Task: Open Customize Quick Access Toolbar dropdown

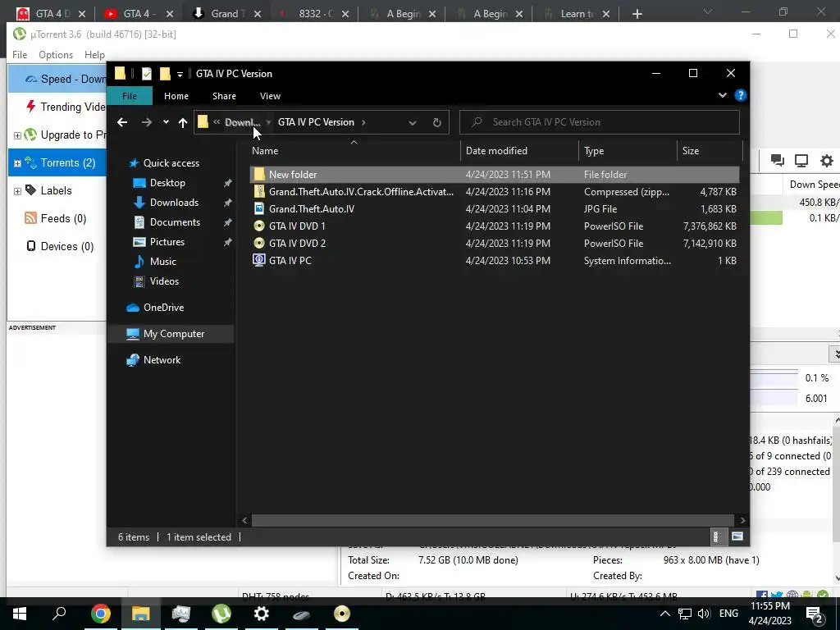Action: (180, 74)
